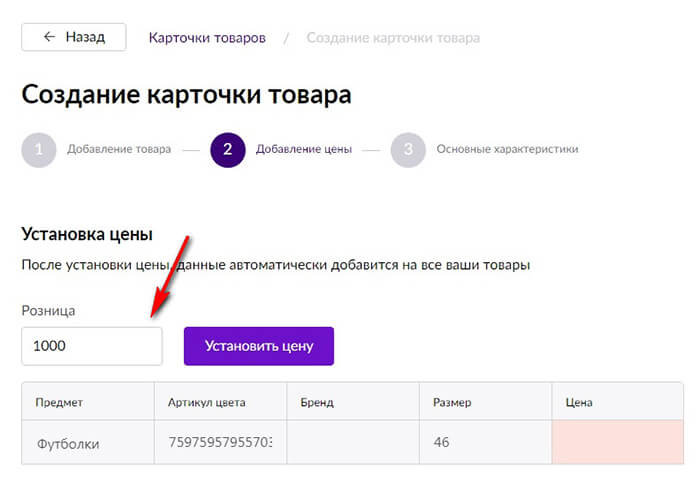Screen dimensions: 700x484
Task: Click the Артикул цвета column header
Action: pos(207,403)
